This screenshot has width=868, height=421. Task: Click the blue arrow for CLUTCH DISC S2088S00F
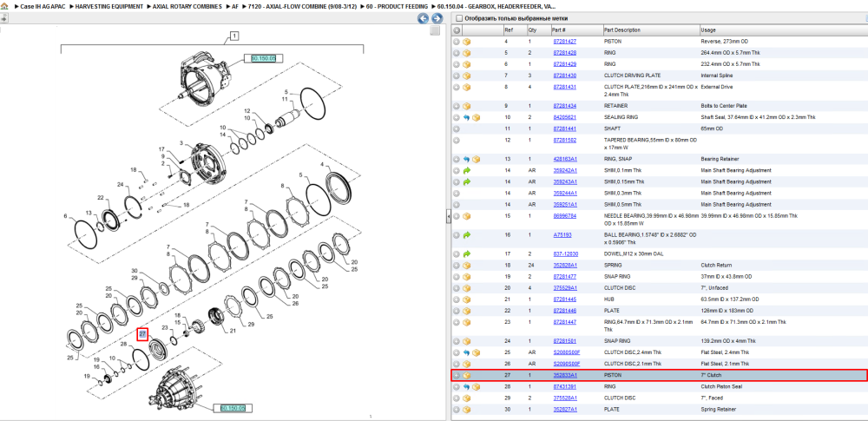467,352
